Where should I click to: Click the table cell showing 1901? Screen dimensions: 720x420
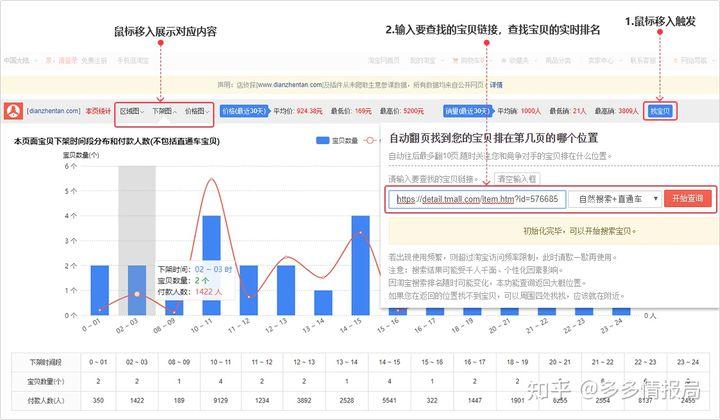pos(518,400)
